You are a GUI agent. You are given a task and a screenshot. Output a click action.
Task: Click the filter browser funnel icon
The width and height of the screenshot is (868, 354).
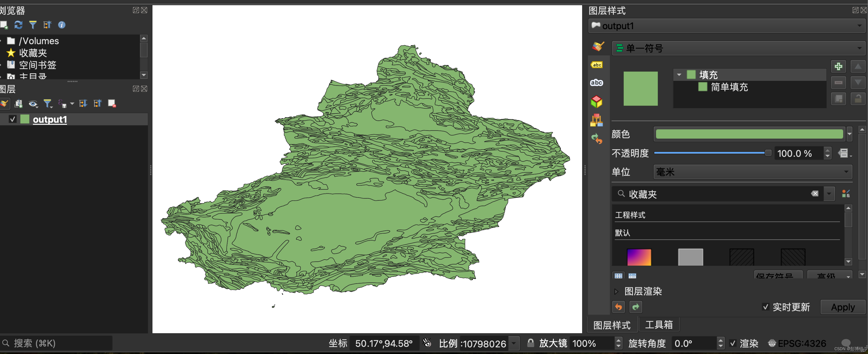33,25
